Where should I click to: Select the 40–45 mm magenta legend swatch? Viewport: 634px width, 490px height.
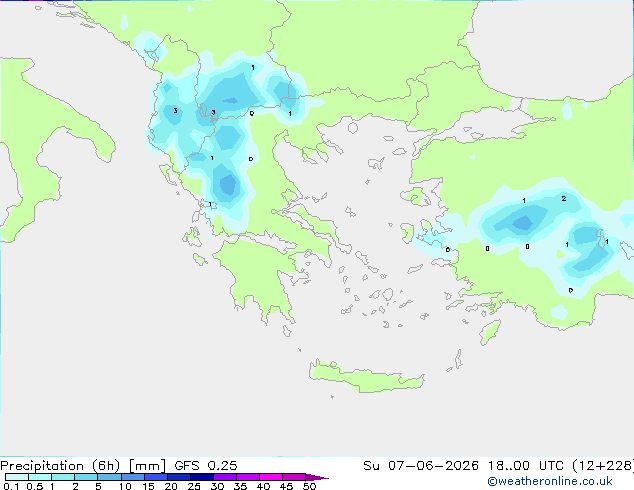(271, 477)
